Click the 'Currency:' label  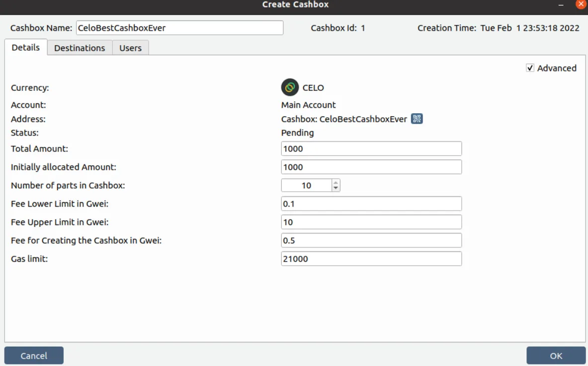point(30,88)
